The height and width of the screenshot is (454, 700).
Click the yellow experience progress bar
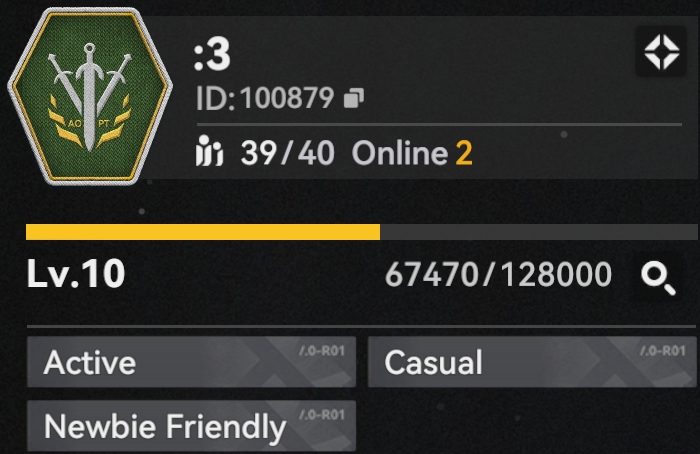coord(203,232)
